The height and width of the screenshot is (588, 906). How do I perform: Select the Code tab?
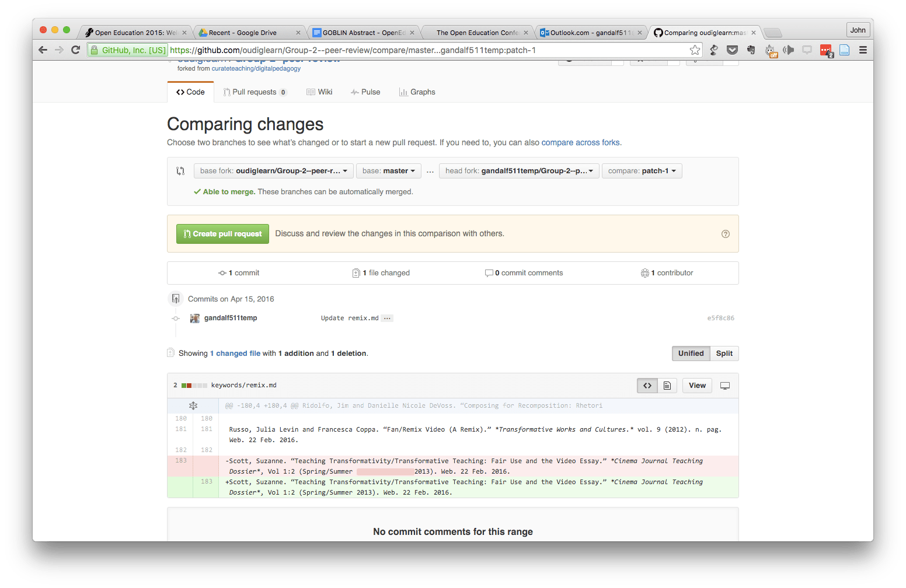tap(190, 92)
